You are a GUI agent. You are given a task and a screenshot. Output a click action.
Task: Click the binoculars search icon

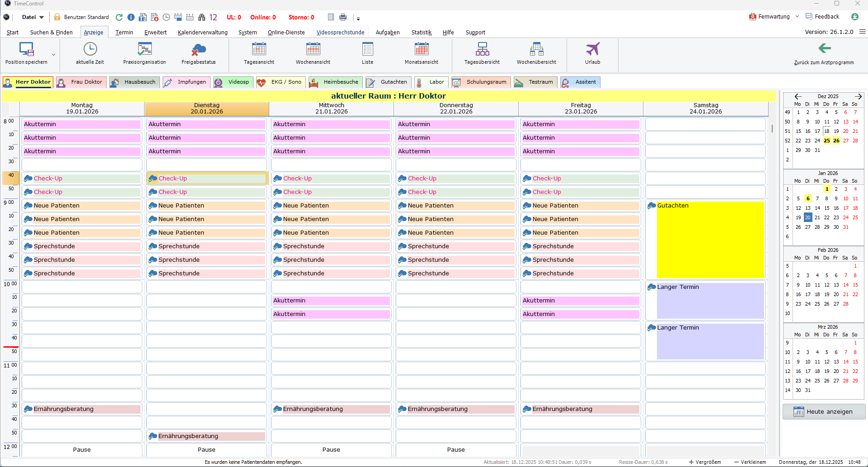201,17
